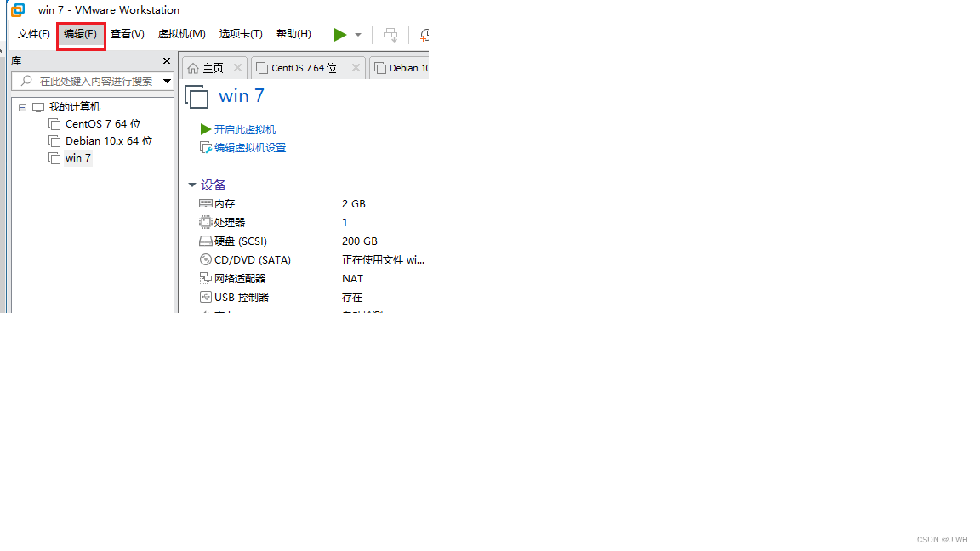Open the library search dropdown arrow
This screenshot has width=980, height=551.
pos(167,82)
